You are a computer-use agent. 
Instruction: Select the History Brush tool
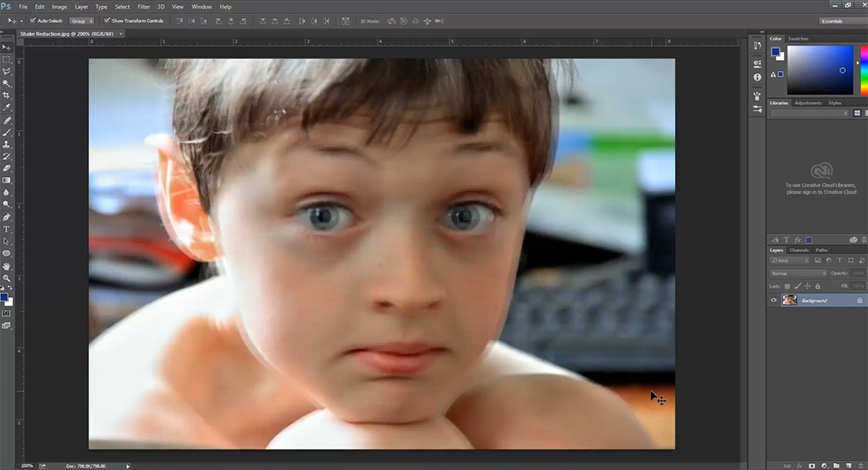pyautogui.click(x=6, y=157)
